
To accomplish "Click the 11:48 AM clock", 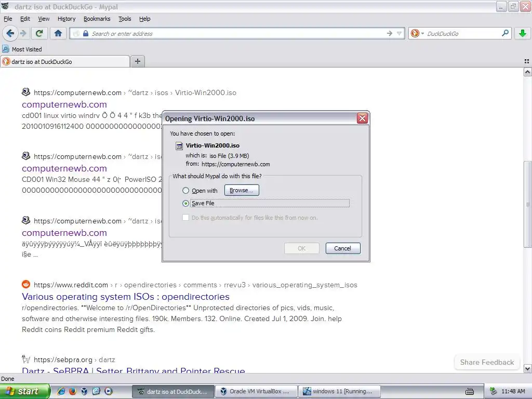I will coord(513,391).
